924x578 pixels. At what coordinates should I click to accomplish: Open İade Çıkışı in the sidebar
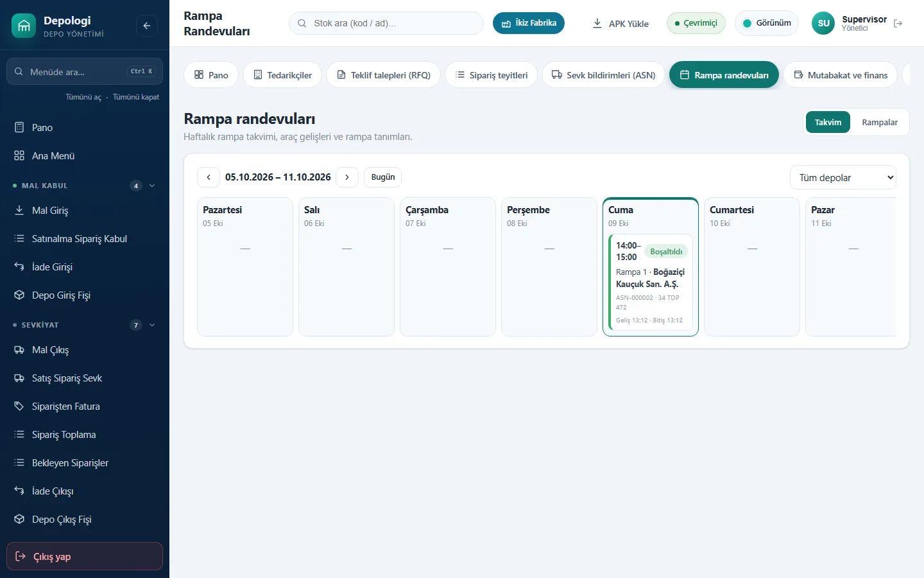tap(85, 491)
